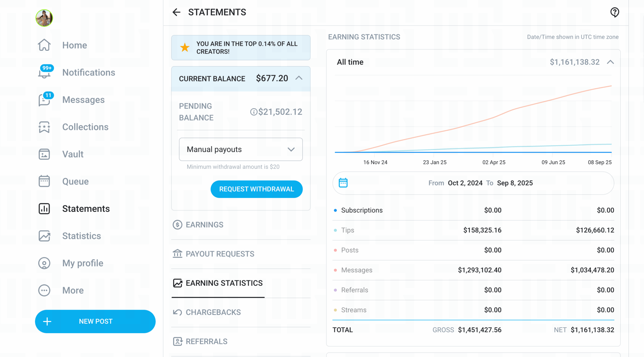Click the New Post button

[95, 321]
